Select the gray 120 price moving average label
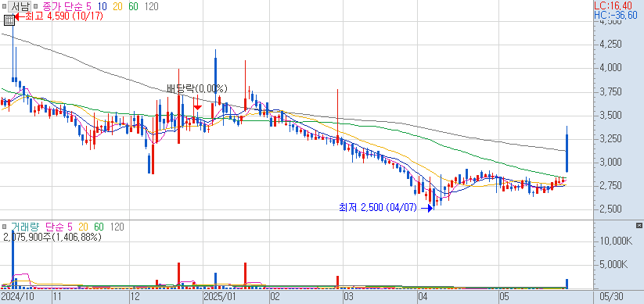 click(152, 6)
